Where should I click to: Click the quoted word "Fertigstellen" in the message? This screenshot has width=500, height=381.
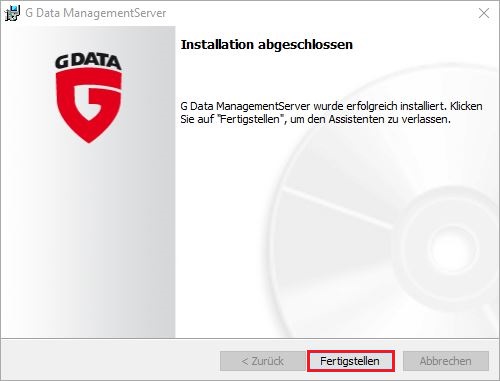[251, 119]
